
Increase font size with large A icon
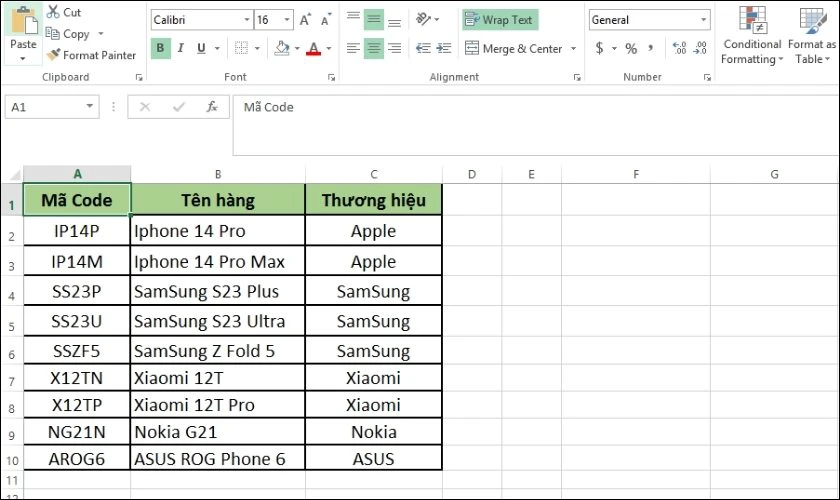305,20
